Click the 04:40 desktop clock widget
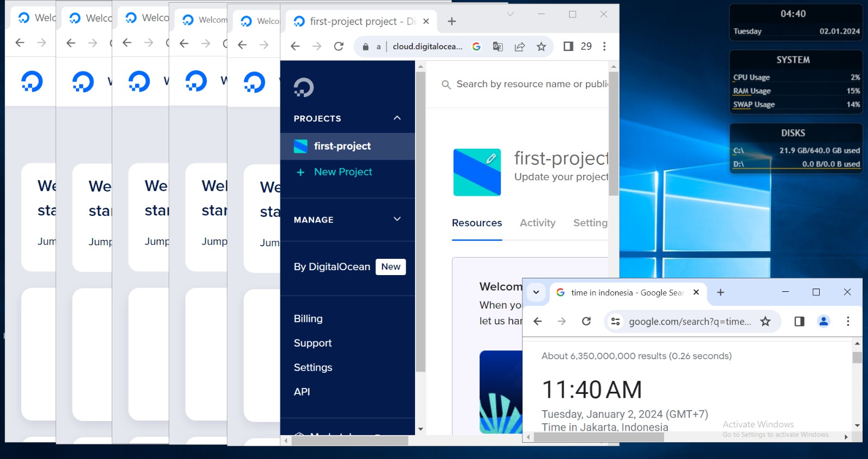The width and height of the screenshot is (868, 459). (x=793, y=14)
